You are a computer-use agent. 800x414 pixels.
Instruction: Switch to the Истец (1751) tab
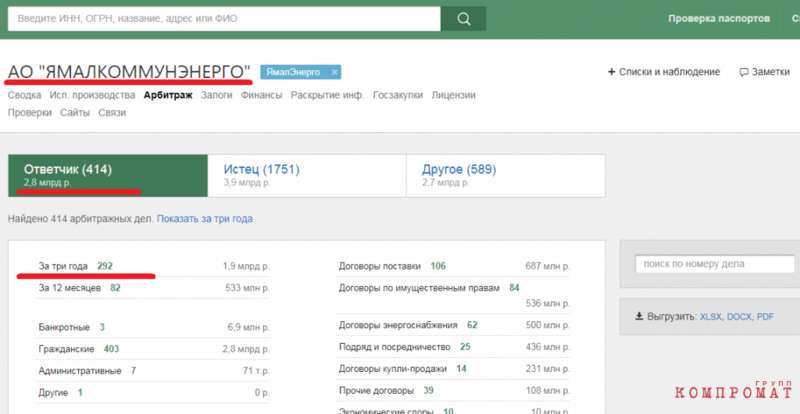coord(307,176)
